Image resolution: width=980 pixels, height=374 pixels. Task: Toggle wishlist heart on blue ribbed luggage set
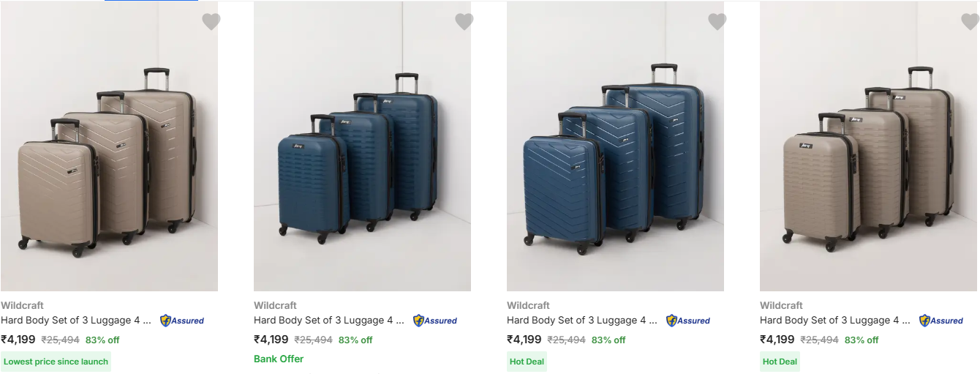(464, 22)
